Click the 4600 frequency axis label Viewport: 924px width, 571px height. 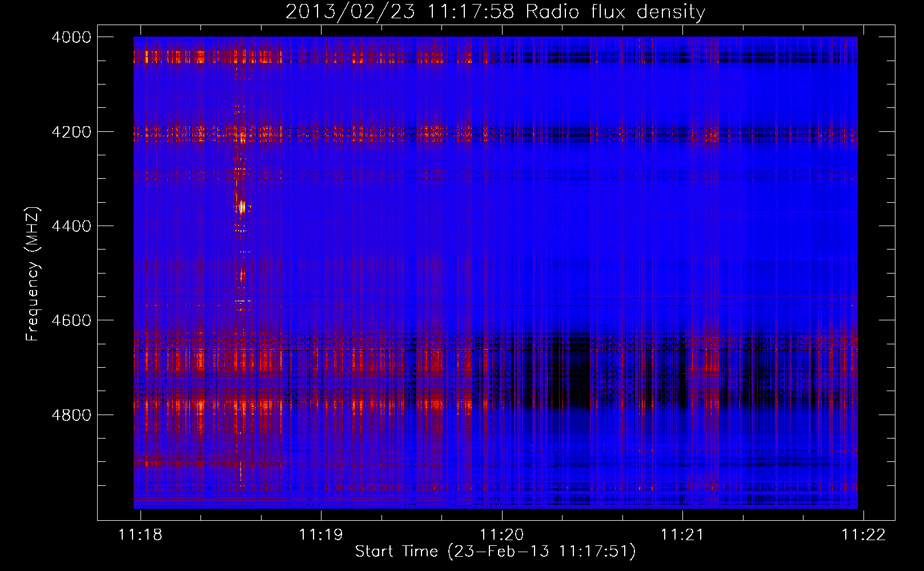tap(71, 320)
